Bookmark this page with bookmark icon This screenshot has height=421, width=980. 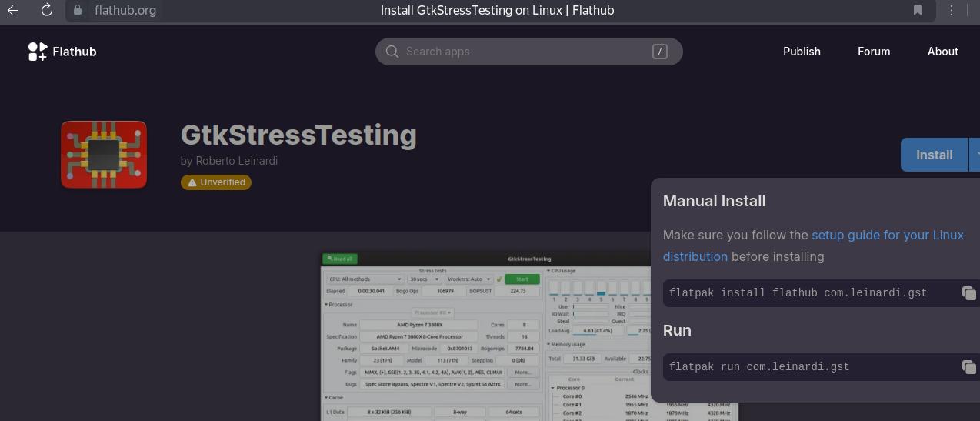[x=918, y=10]
